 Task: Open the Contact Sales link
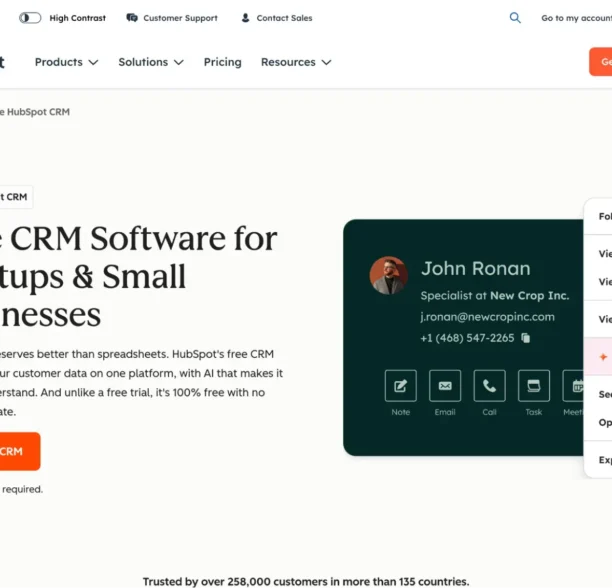[x=284, y=18]
